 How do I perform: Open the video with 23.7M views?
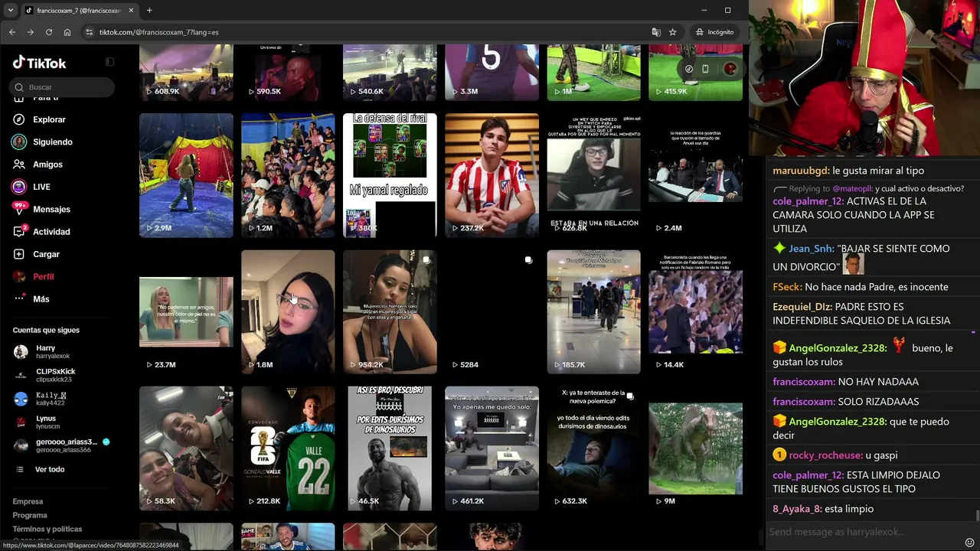point(186,312)
